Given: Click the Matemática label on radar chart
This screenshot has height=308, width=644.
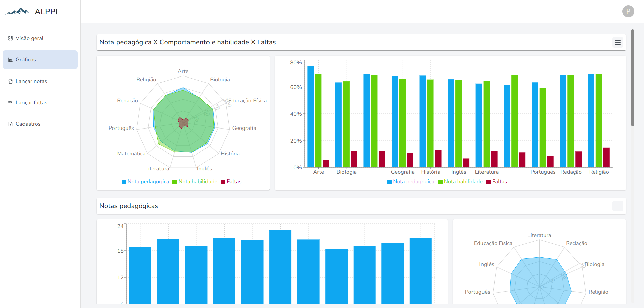Looking at the screenshot, I should (131, 154).
